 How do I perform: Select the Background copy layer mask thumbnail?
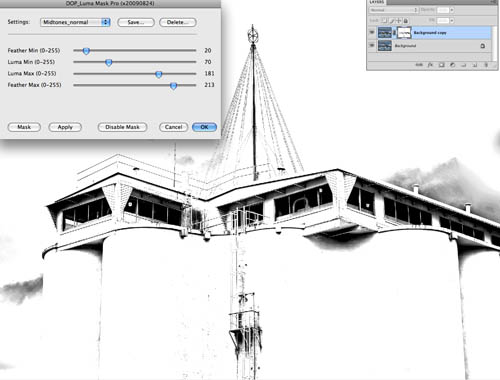[404, 33]
